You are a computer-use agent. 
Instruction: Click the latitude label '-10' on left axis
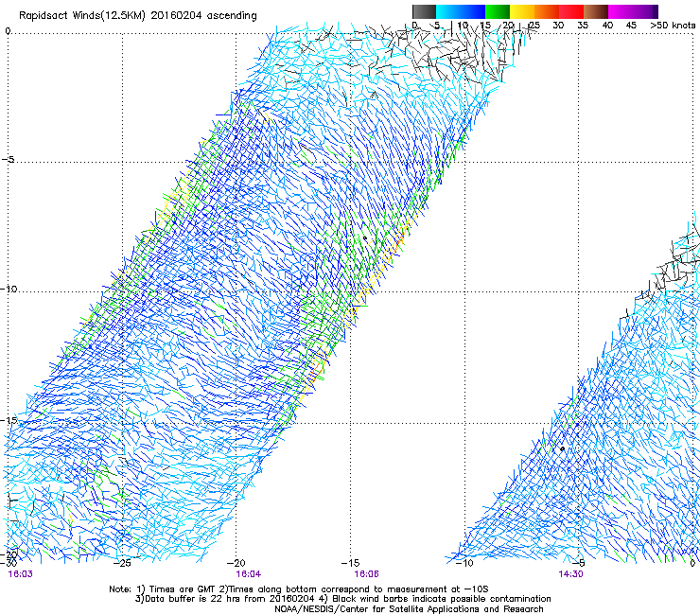[9, 289]
